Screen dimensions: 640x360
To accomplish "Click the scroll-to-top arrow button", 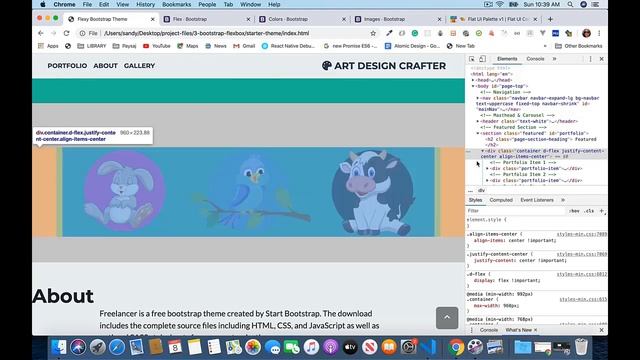I will [x=447, y=318].
